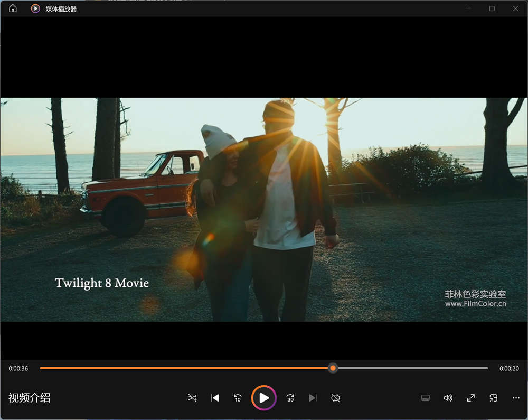The image size is (528, 420).
Task: Jump to the previous track
Action: tap(215, 398)
